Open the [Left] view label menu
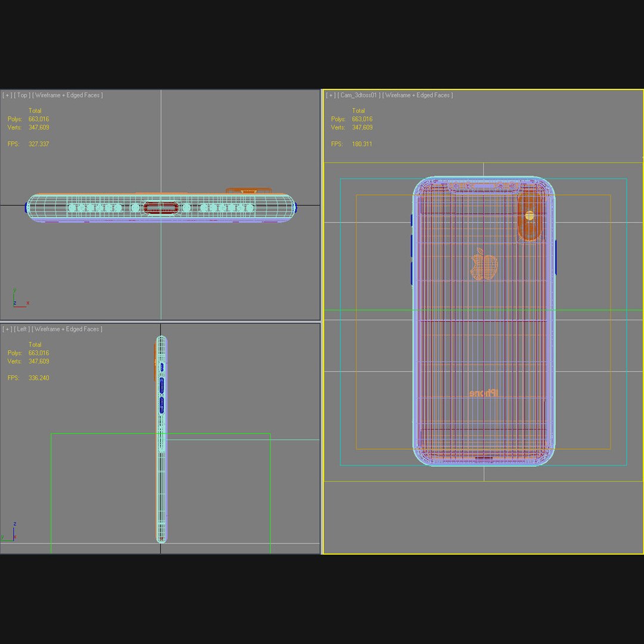 [x=22, y=329]
